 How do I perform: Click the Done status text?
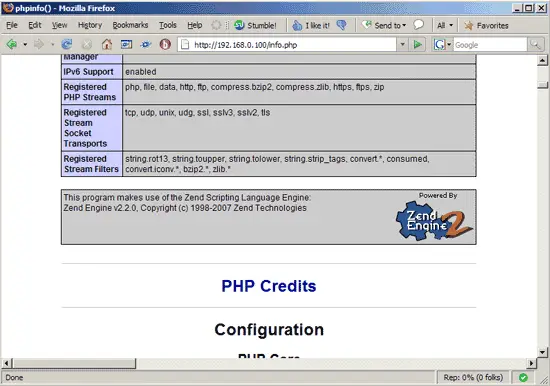coord(14,378)
